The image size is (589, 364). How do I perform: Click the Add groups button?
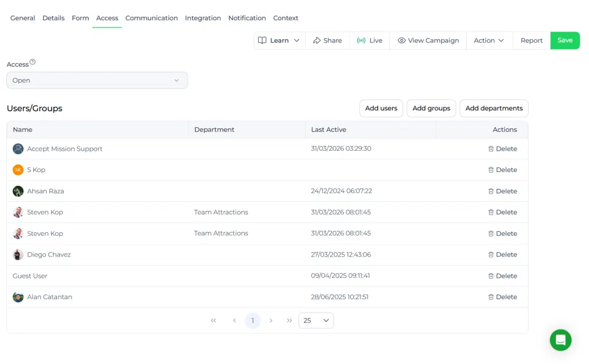click(x=431, y=108)
